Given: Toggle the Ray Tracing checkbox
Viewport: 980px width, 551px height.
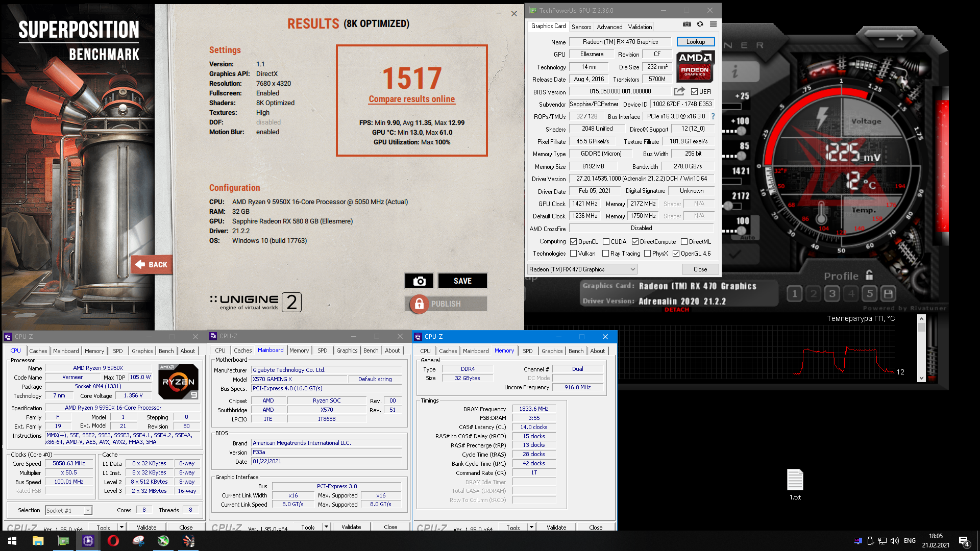Looking at the screenshot, I should point(606,254).
